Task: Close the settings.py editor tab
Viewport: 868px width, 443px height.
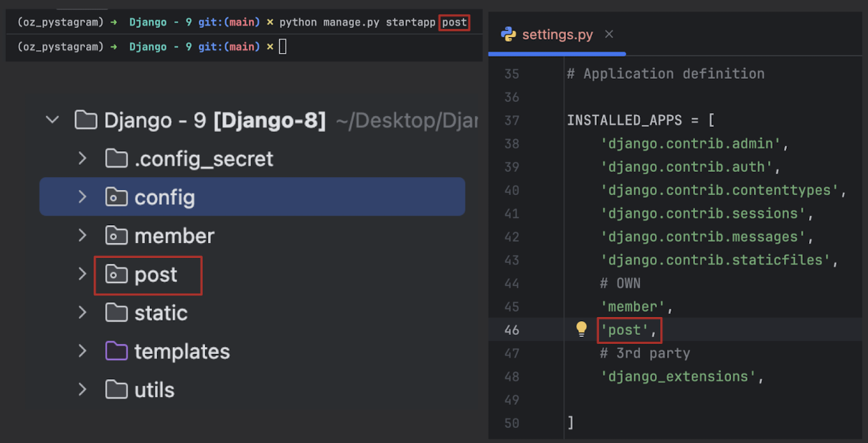Action: pyautogui.click(x=609, y=34)
